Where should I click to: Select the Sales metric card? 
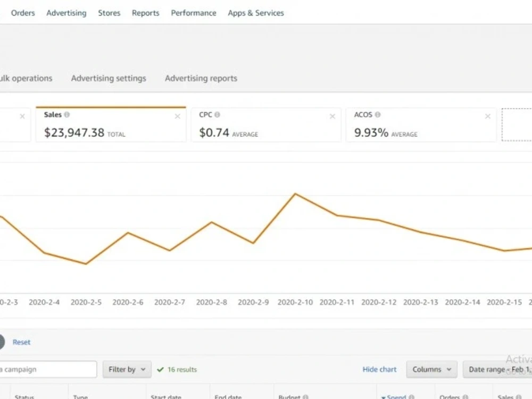coord(111,124)
